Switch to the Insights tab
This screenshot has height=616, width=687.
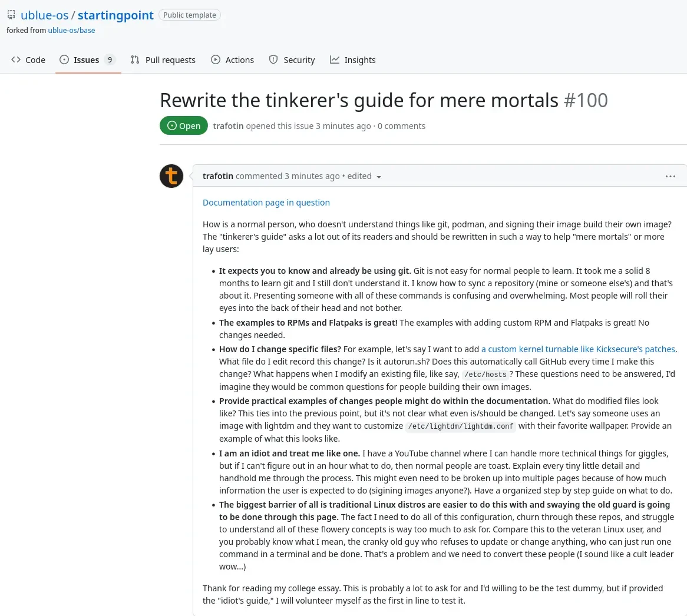(x=359, y=60)
